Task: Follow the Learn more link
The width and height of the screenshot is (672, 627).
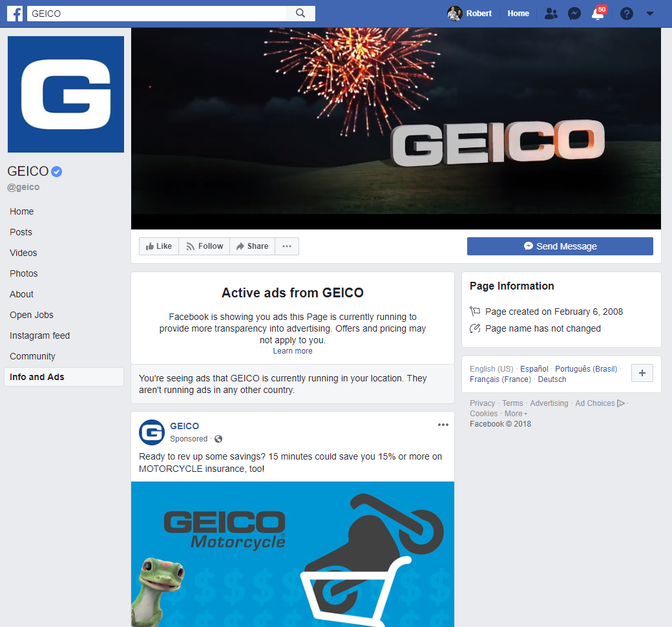Action: (x=292, y=351)
